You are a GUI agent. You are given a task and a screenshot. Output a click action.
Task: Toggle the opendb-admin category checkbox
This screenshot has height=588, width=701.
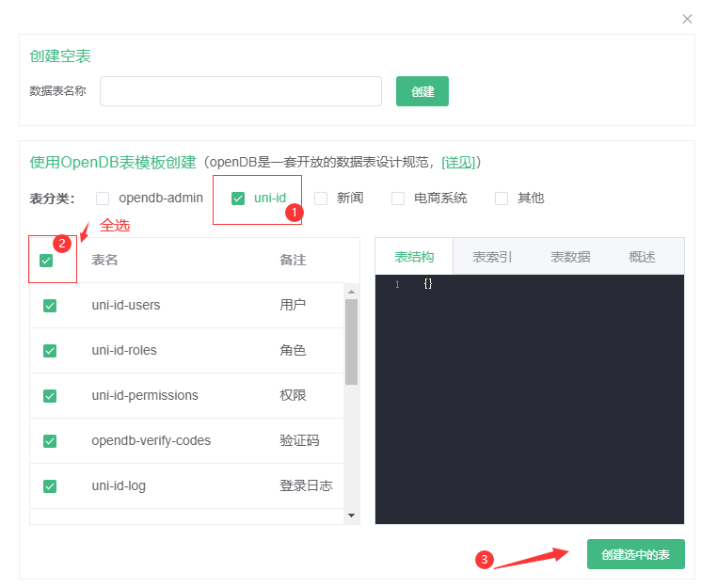click(103, 199)
